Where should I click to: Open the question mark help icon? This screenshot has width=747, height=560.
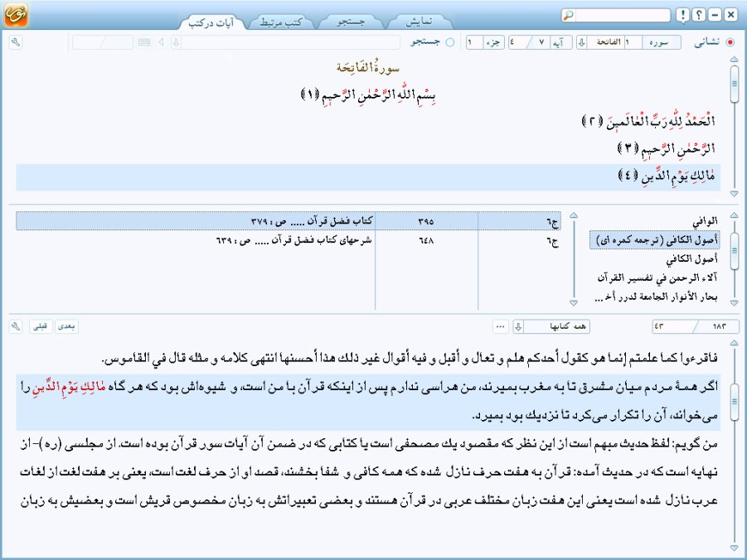[x=698, y=15]
